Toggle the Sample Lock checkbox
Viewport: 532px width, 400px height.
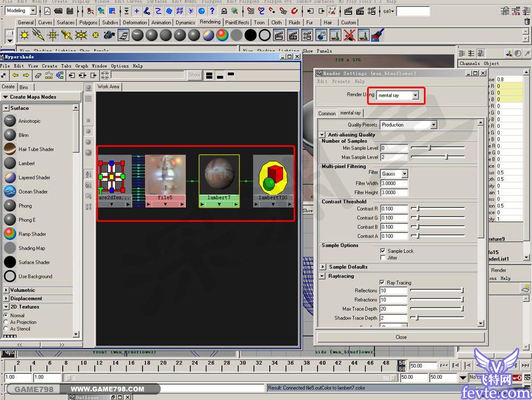(x=383, y=251)
